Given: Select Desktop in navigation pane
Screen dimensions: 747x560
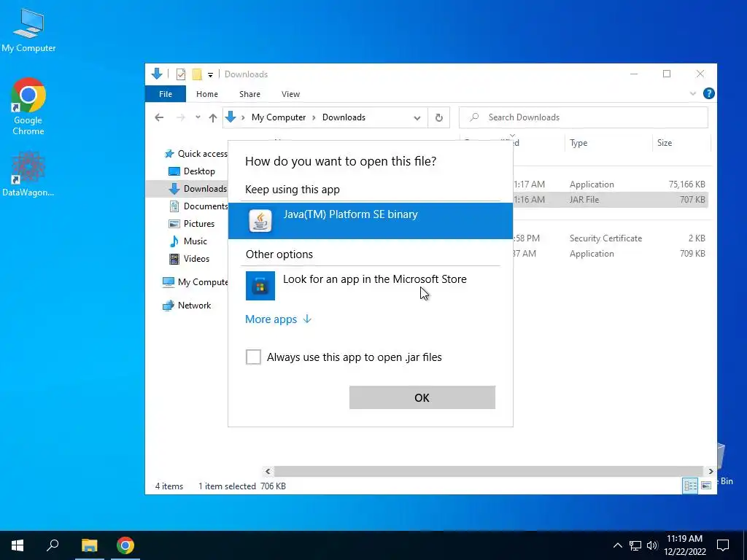Looking at the screenshot, I should [192, 171].
